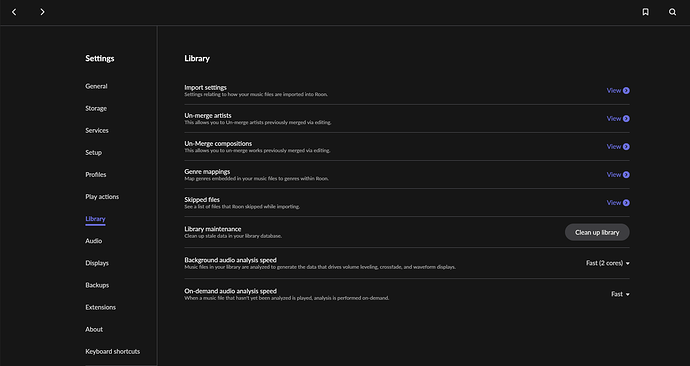This screenshot has height=366, width=690.
Task: Click Background audio analysis speed label
Action: point(231,260)
